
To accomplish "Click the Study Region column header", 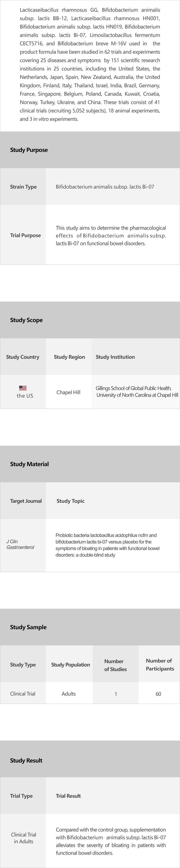I will pos(69,357).
